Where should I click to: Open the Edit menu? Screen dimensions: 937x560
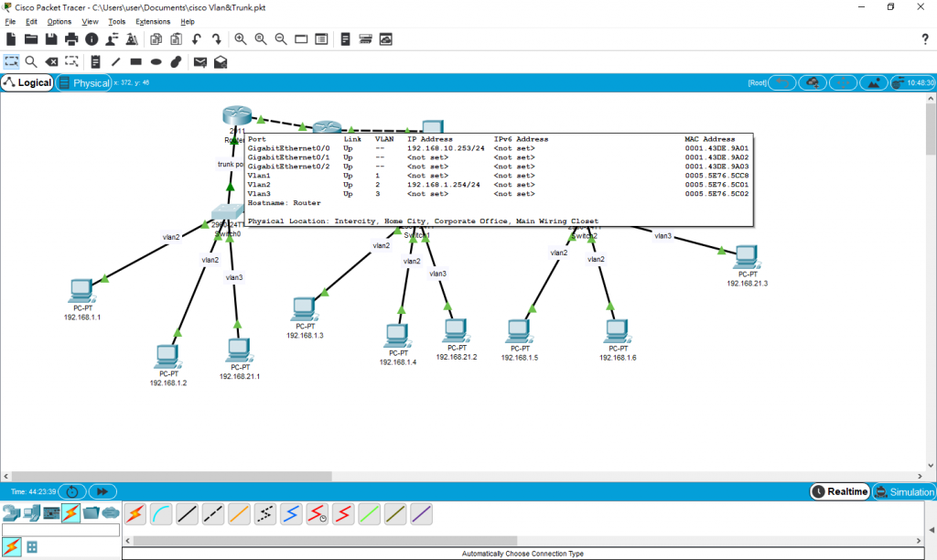tap(31, 22)
